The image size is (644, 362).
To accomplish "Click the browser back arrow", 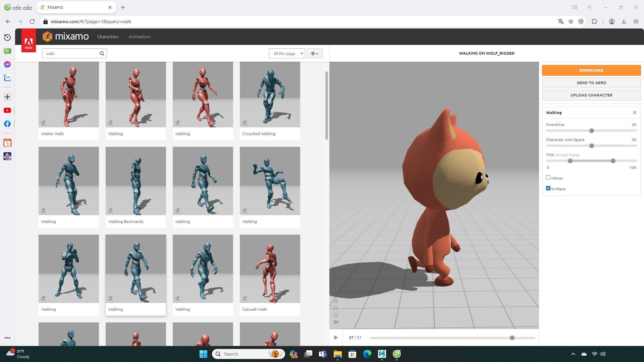I will pyautogui.click(x=8, y=21).
